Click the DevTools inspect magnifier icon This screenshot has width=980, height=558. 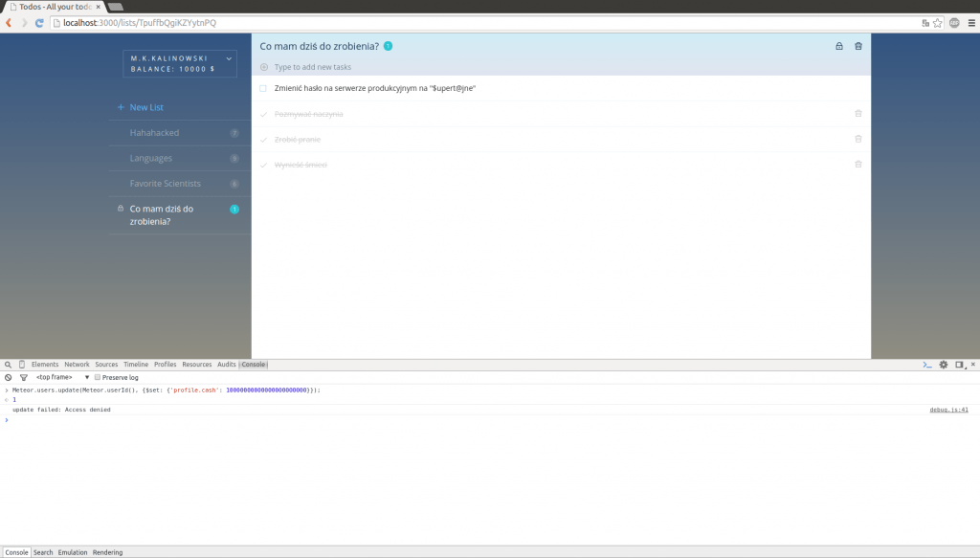pos(9,365)
